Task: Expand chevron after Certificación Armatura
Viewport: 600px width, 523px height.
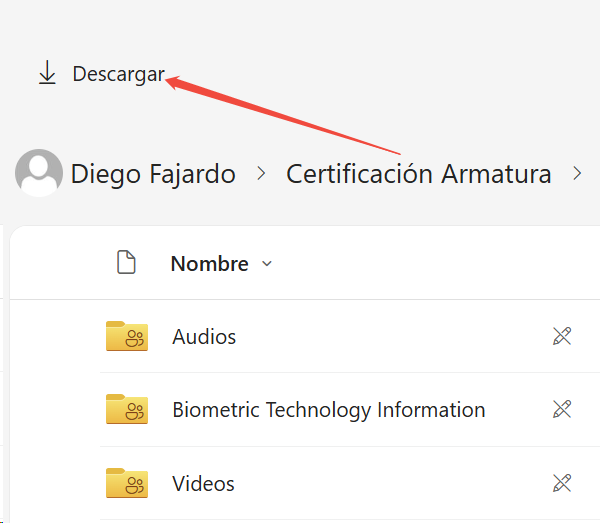Action: coord(577,174)
